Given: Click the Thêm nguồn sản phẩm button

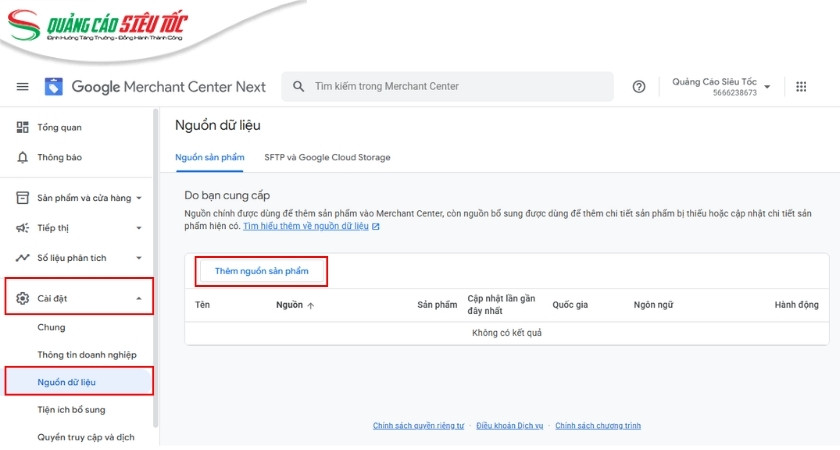Looking at the screenshot, I should pos(261,271).
